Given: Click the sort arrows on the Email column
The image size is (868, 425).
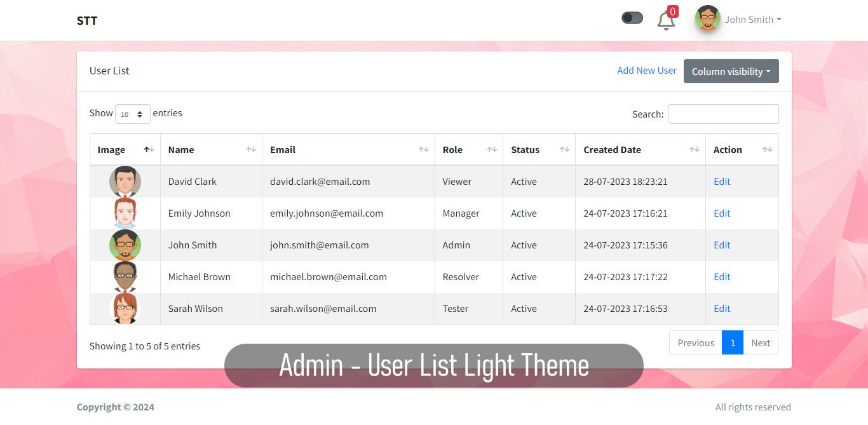Looking at the screenshot, I should point(423,150).
